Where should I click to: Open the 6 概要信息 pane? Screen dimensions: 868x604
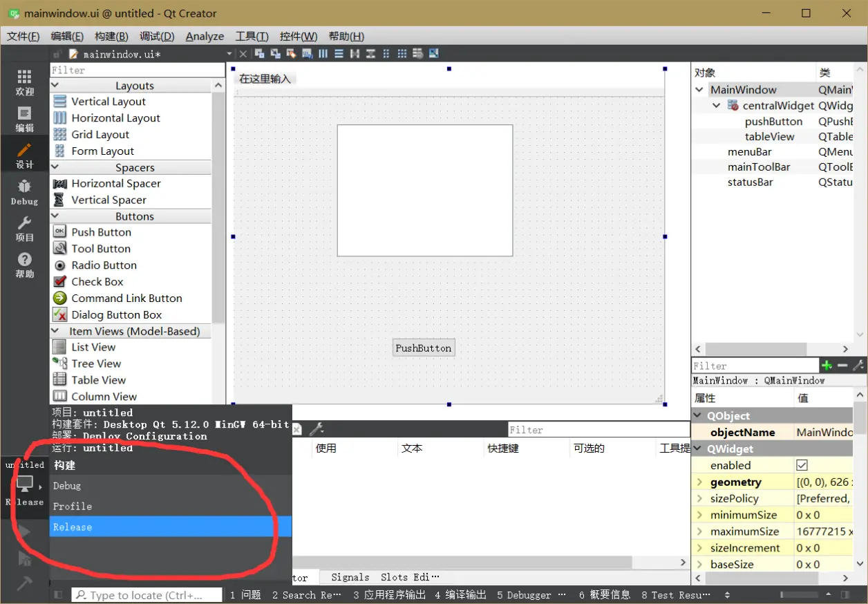point(605,594)
